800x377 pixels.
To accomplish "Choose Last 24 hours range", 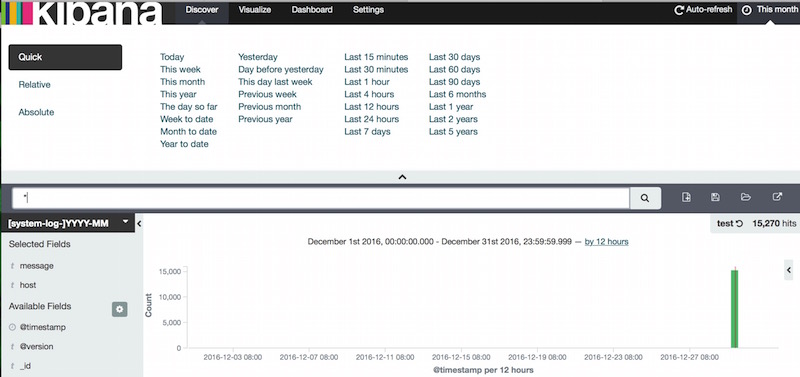I will pos(371,119).
